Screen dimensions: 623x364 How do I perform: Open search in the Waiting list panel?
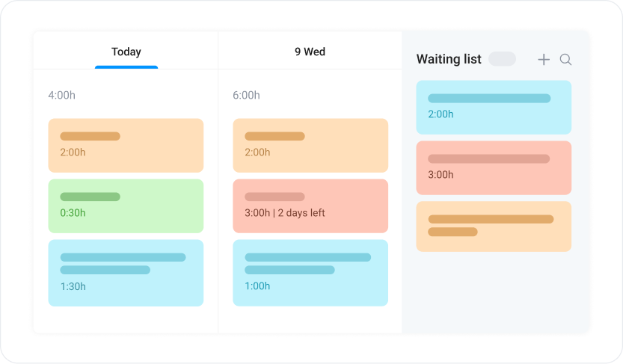(x=565, y=60)
